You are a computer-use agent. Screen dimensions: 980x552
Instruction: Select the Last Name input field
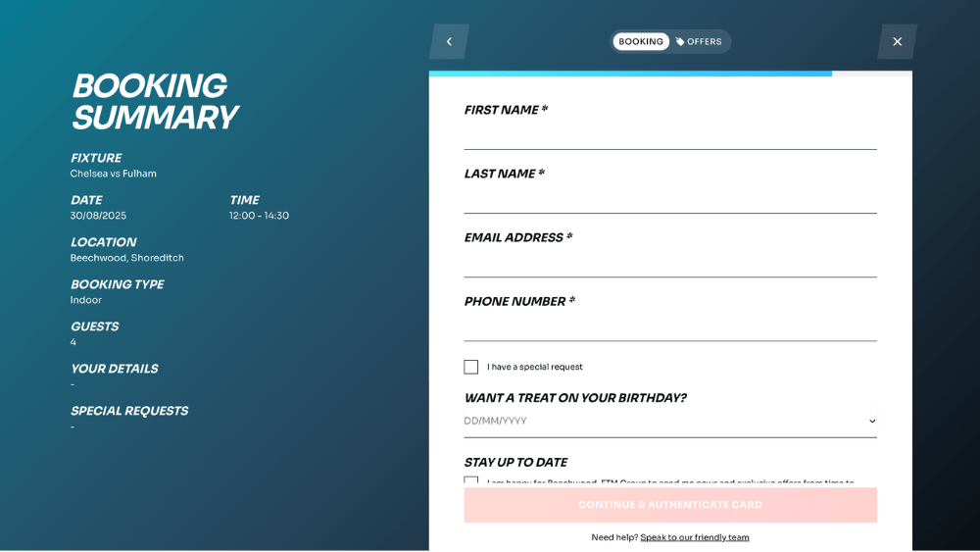tap(670, 199)
